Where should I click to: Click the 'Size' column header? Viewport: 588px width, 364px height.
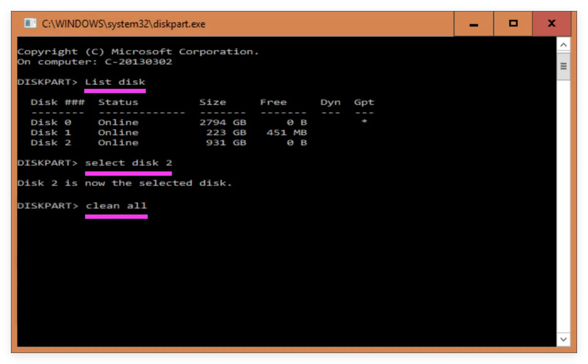[213, 102]
